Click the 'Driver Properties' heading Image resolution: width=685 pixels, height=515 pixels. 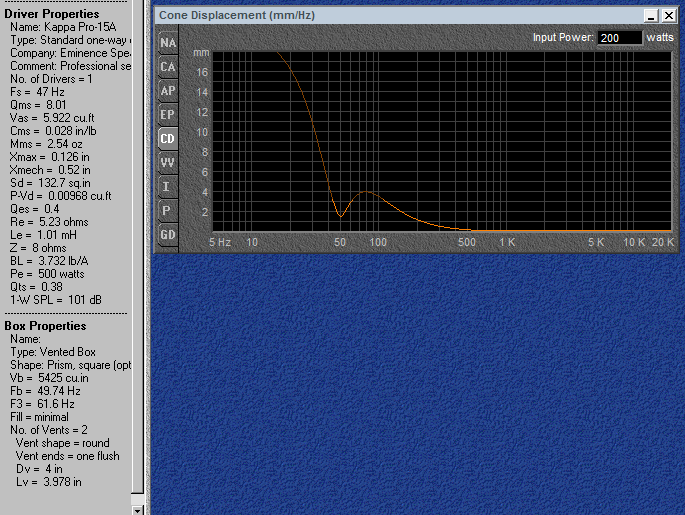tap(52, 14)
